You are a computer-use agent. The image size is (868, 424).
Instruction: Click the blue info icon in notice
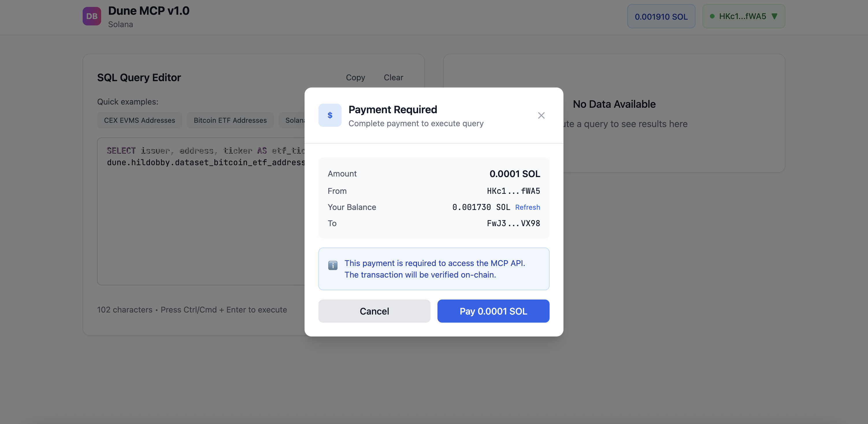(333, 265)
